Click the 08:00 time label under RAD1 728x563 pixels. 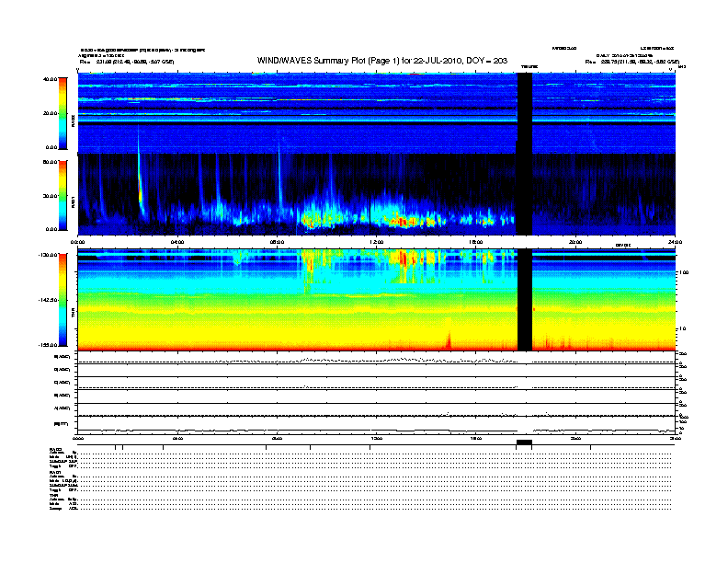click(277, 242)
